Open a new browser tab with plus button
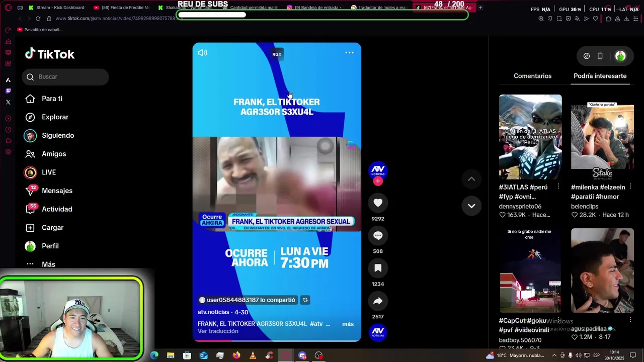This screenshot has height=362, width=644. tap(480, 8)
